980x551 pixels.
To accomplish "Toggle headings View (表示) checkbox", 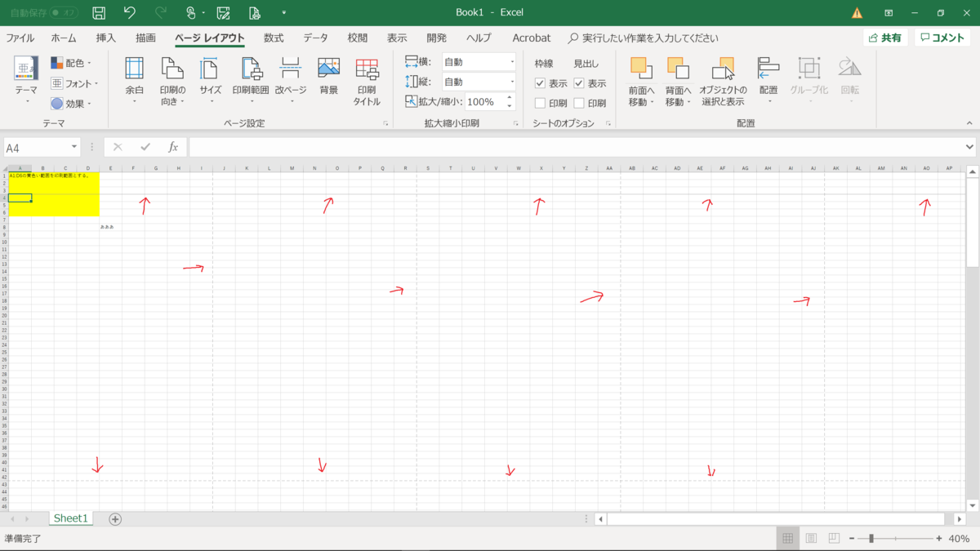I will 579,83.
